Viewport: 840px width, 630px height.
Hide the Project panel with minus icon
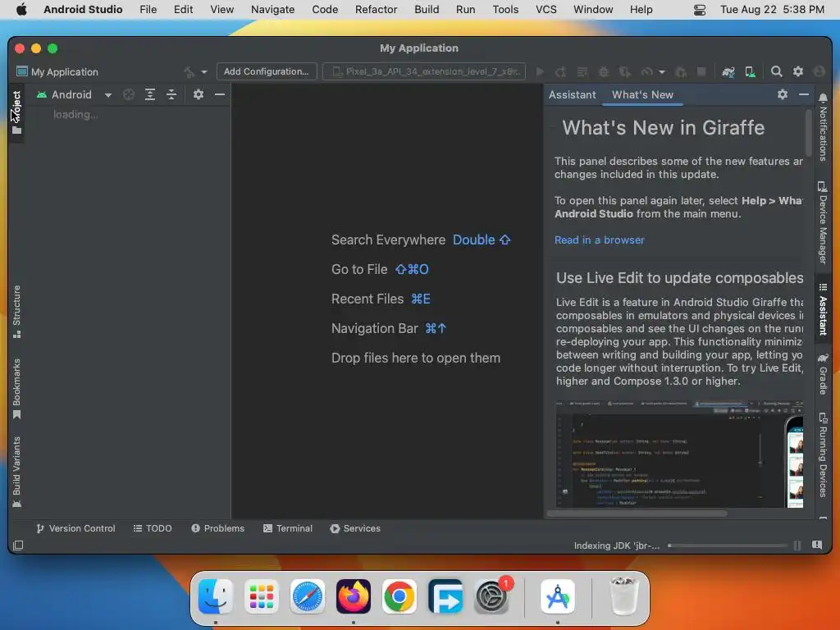click(x=220, y=94)
